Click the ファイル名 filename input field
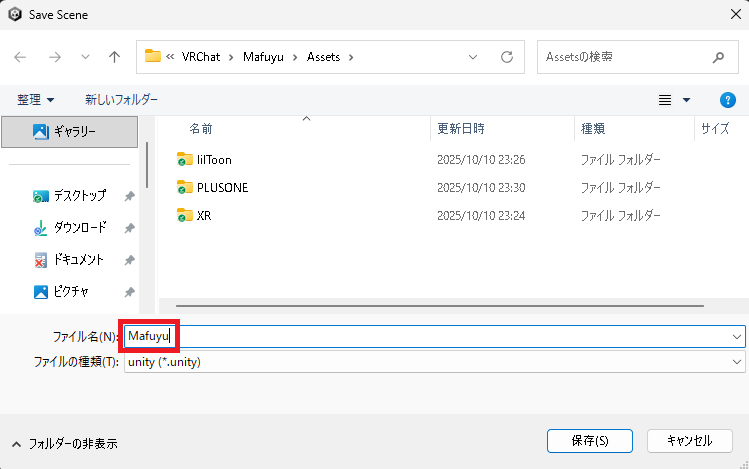The width and height of the screenshot is (749, 469). point(435,337)
